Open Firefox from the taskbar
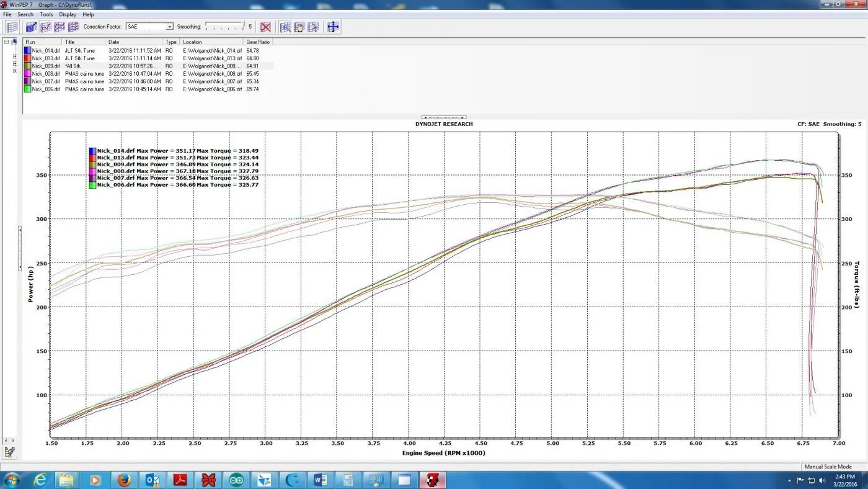This screenshot has width=868, height=489. 123,480
